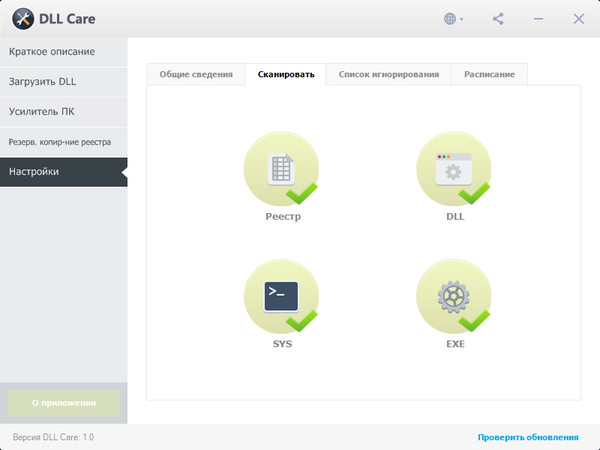This screenshot has width=600, height=450.
Task: Click the DLL Care logo icon
Action: click(x=23, y=19)
